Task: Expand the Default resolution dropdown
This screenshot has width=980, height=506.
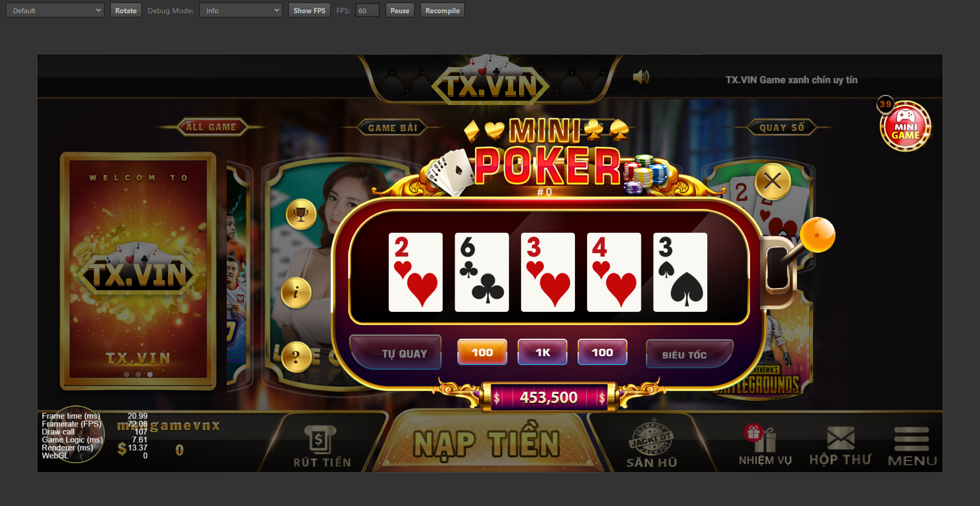Action: click(x=55, y=11)
